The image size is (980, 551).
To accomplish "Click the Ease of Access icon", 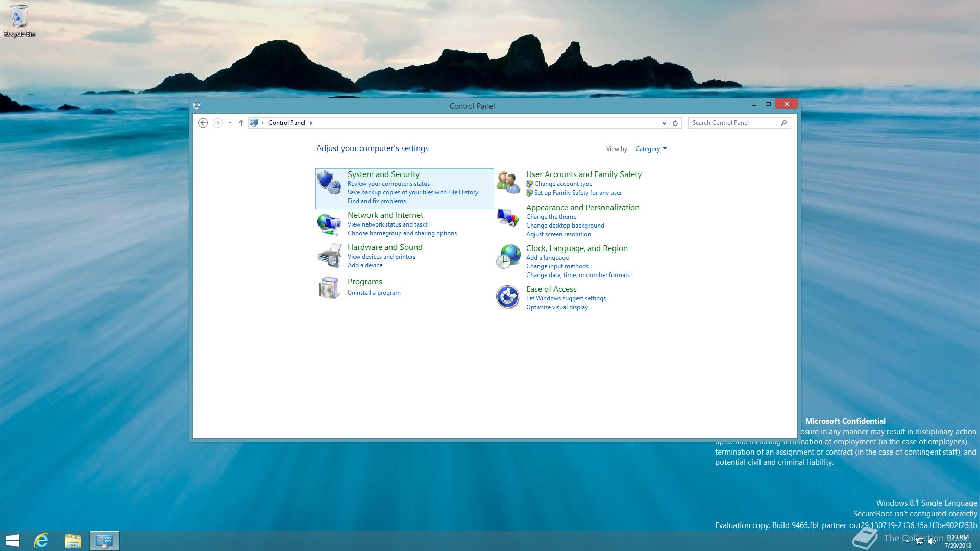I will point(508,297).
